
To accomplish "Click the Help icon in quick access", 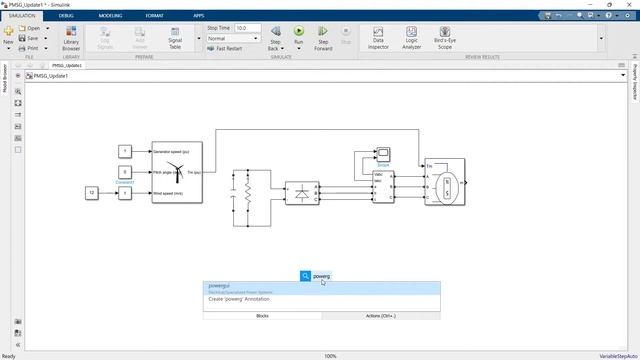I will [x=609, y=16].
